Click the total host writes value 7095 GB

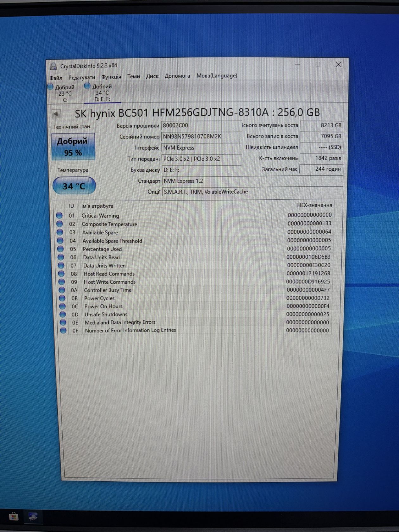click(322, 136)
